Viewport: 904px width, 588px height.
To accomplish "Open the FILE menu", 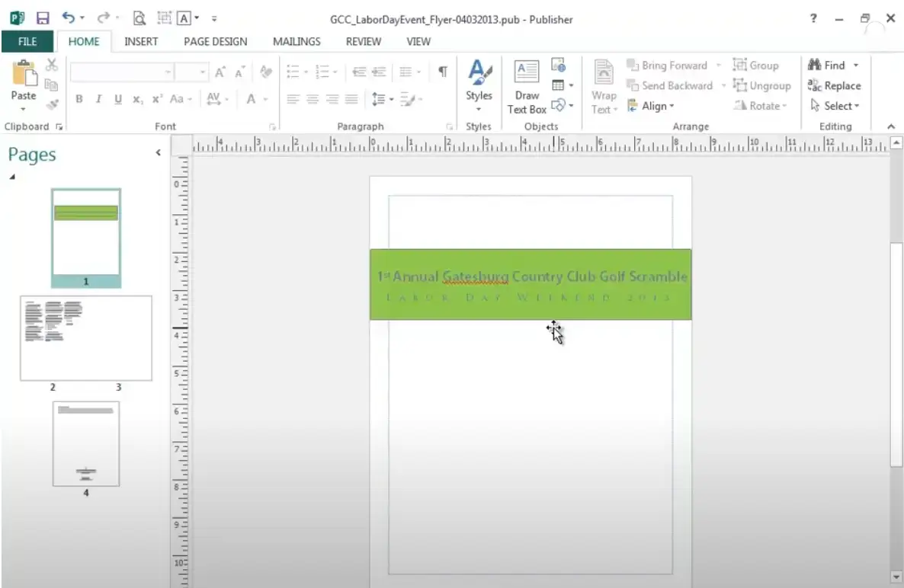I will pos(27,42).
